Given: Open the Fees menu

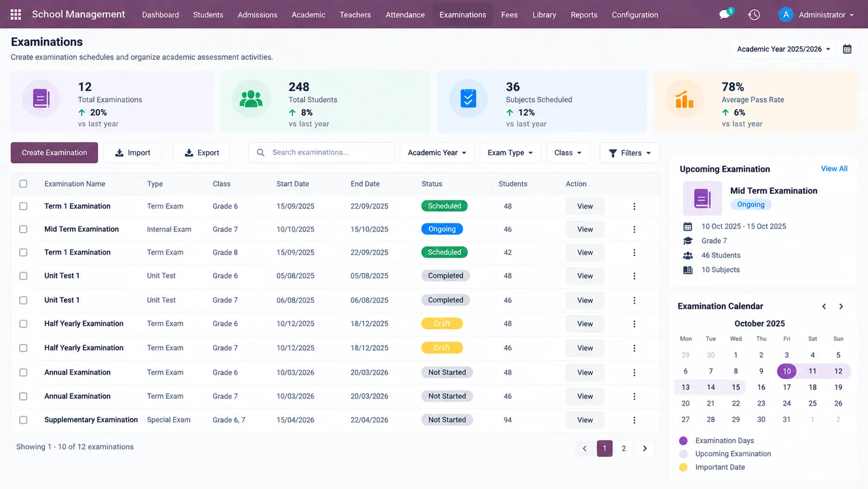Looking at the screenshot, I should 509,15.
